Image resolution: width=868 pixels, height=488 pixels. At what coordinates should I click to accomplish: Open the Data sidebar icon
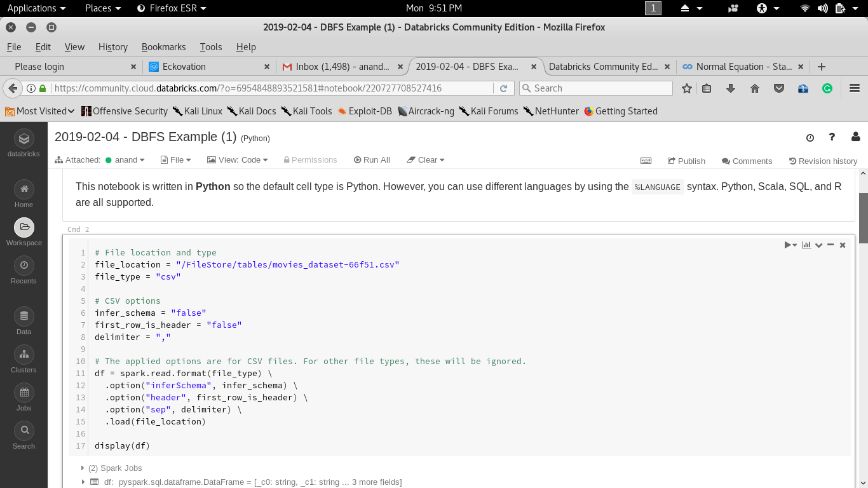[24, 316]
